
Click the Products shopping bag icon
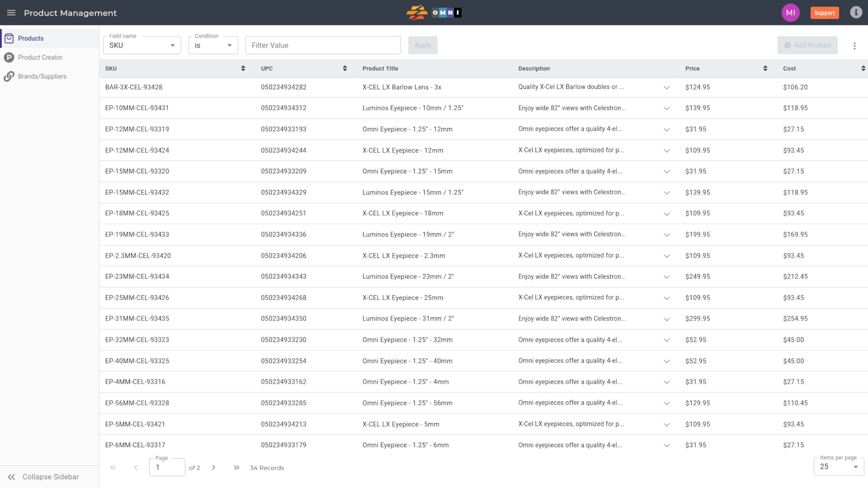pyautogui.click(x=9, y=38)
